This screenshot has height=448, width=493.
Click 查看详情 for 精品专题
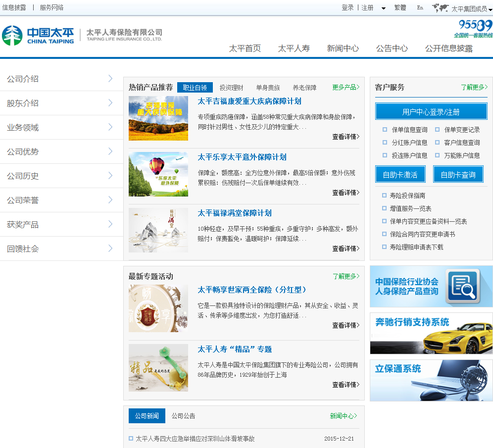click(346, 385)
